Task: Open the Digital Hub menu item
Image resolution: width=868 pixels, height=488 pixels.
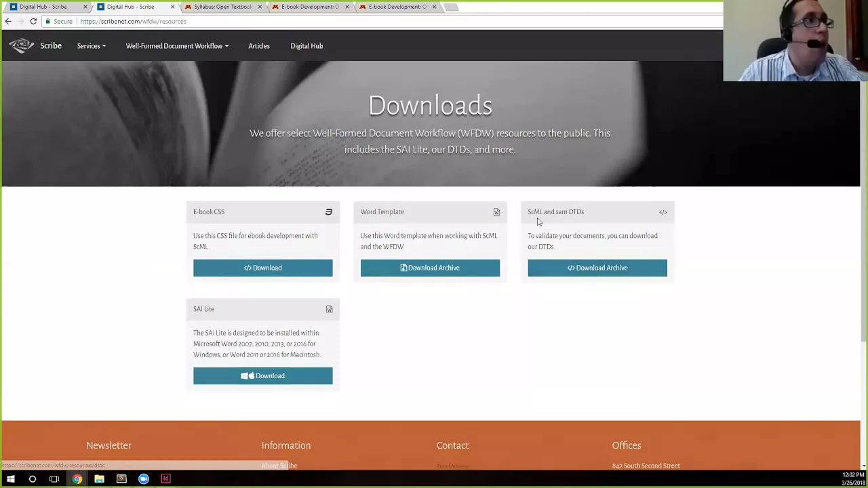Action: coord(307,46)
